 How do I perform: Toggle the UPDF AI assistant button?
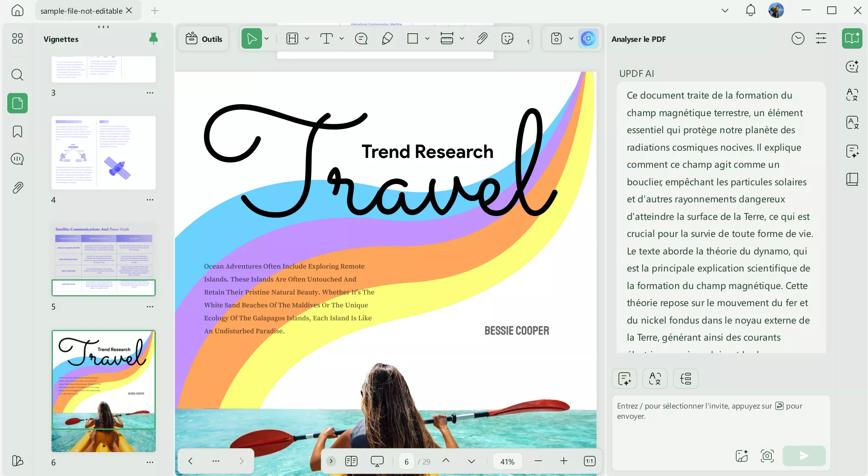click(x=588, y=39)
